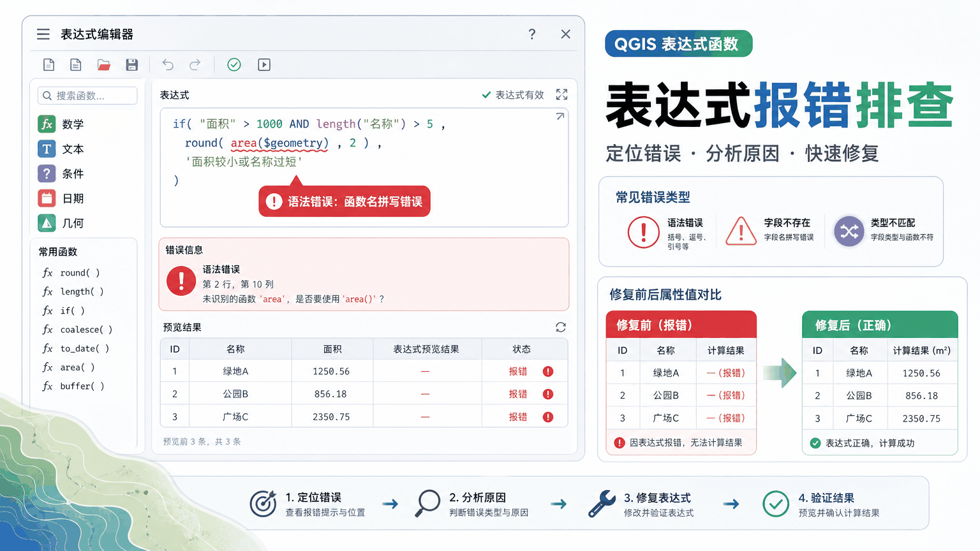This screenshot has width=980, height=551.
Task: Click the error icon in 公园B row
Action: click(x=548, y=394)
